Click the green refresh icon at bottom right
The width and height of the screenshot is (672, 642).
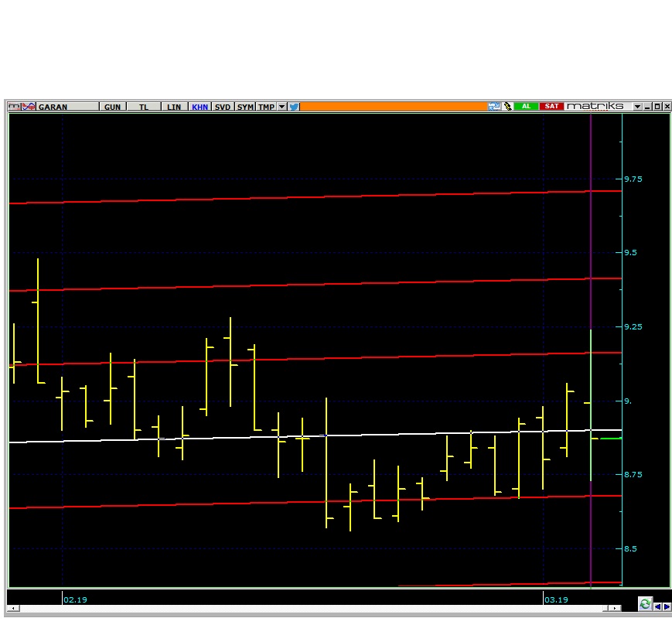pyautogui.click(x=645, y=604)
